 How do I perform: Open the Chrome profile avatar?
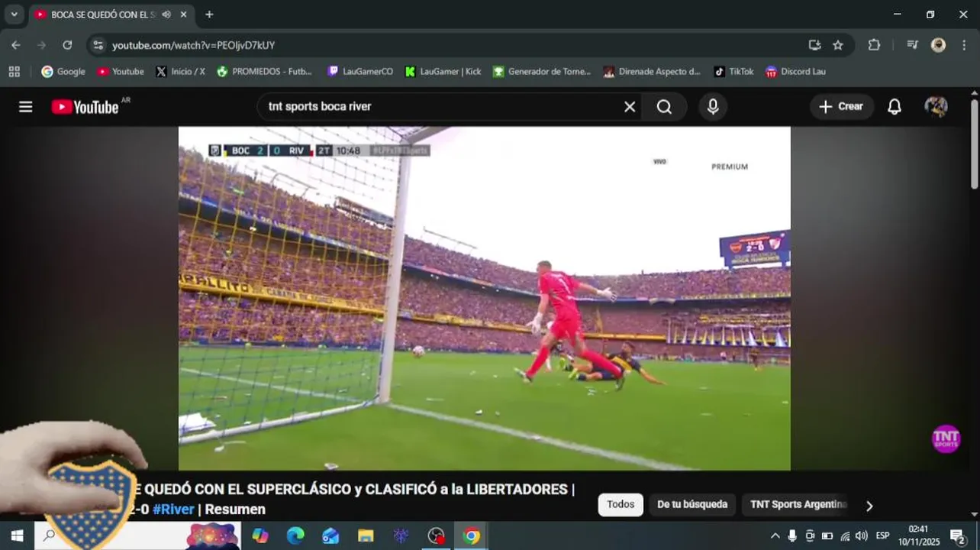pyautogui.click(x=938, y=45)
